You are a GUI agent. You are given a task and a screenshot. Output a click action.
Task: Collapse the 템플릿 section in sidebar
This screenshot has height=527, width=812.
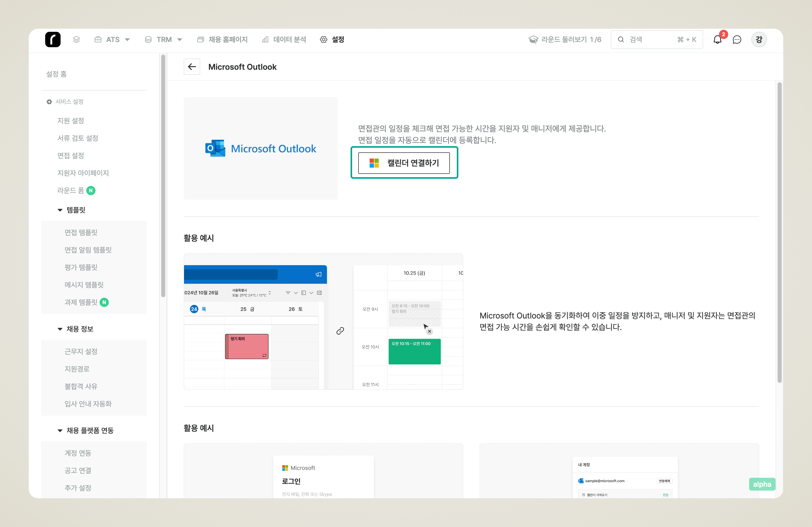point(60,210)
